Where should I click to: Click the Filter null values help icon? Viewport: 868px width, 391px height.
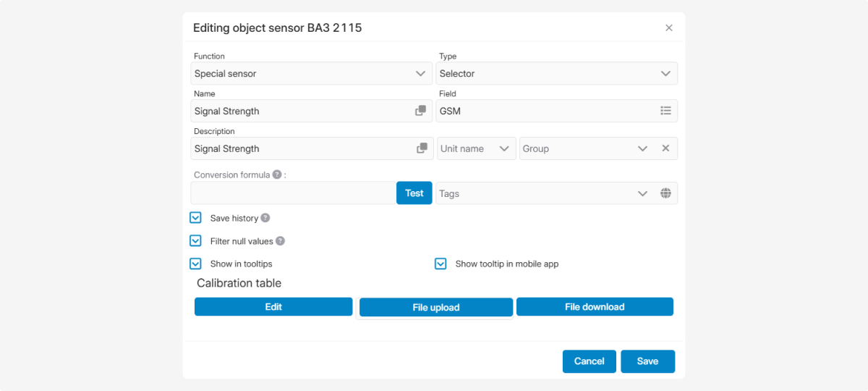tap(280, 241)
